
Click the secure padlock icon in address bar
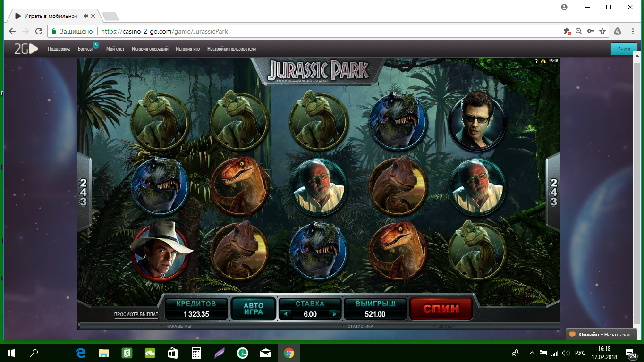coord(54,31)
